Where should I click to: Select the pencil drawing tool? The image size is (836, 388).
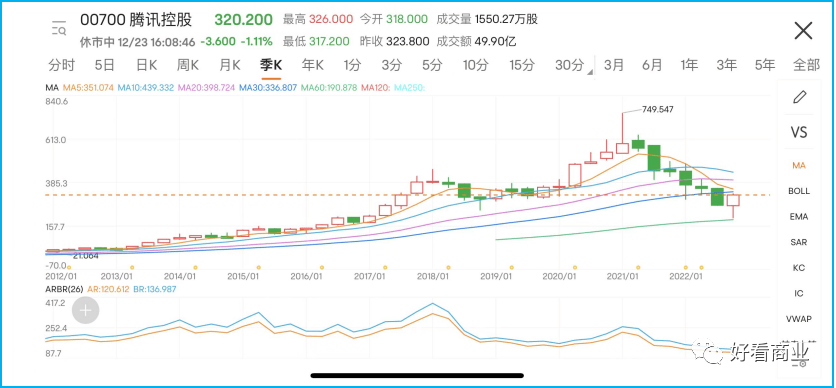tap(798, 97)
